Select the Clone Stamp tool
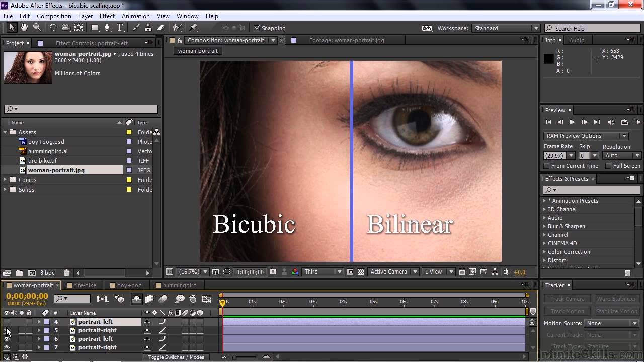 tap(148, 28)
